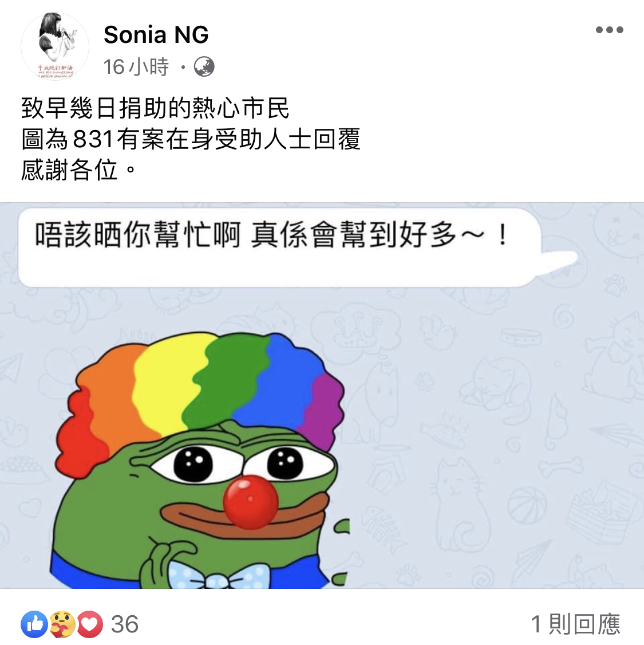This screenshot has width=644, height=645.
Task: Click Pepe's red clown nose
Action: 251,502
